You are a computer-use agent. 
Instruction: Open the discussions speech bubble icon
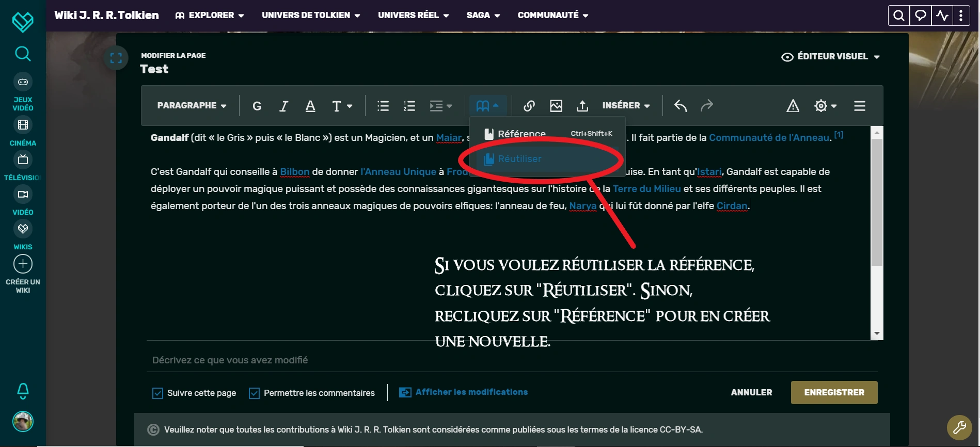pyautogui.click(x=921, y=15)
